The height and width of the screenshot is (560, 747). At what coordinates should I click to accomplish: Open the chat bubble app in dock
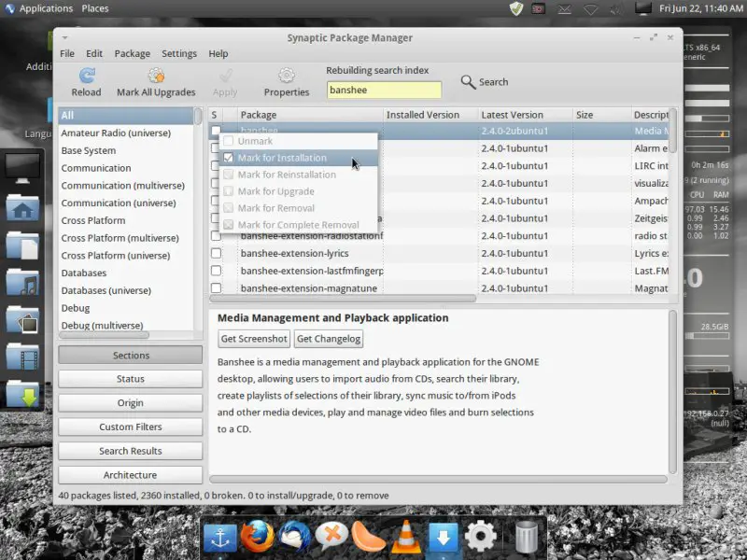click(331, 537)
